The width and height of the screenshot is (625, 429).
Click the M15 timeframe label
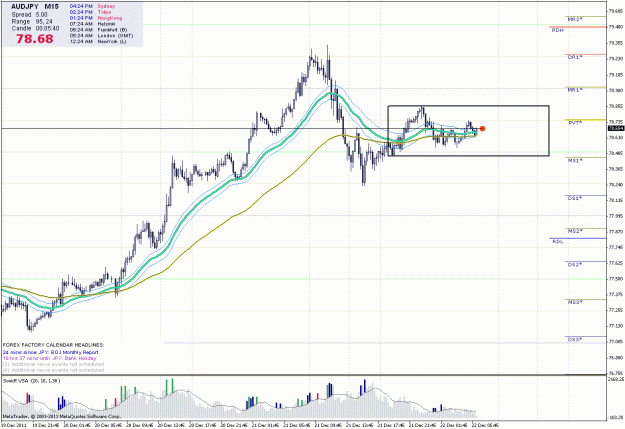[51, 6]
